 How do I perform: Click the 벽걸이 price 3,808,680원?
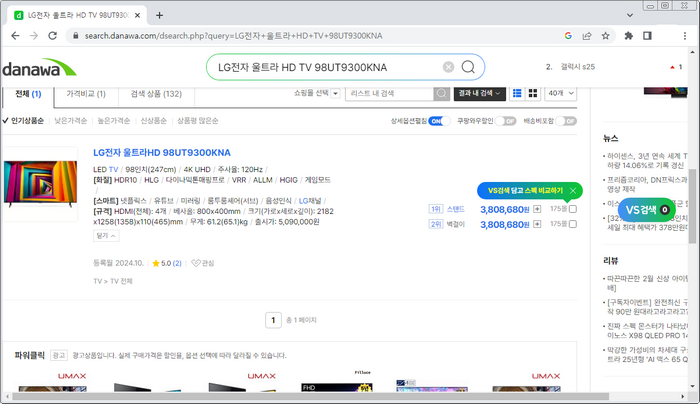pyautogui.click(x=504, y=225)
